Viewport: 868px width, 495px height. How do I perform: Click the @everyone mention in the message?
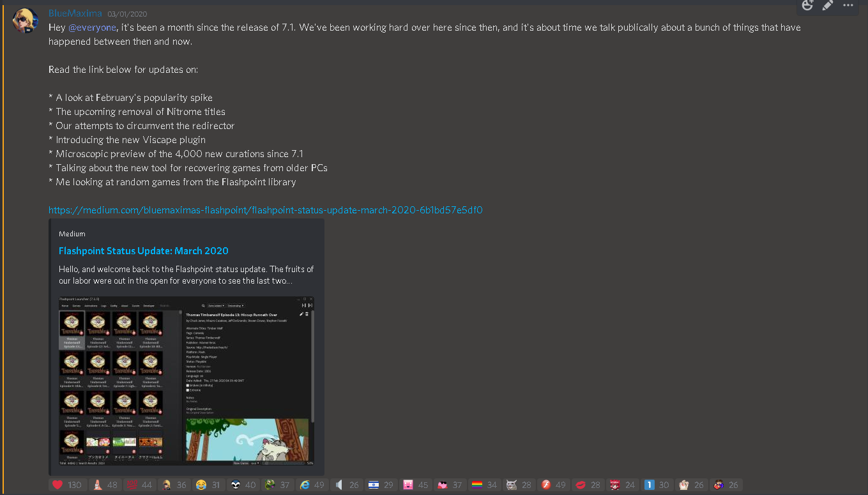92,27
